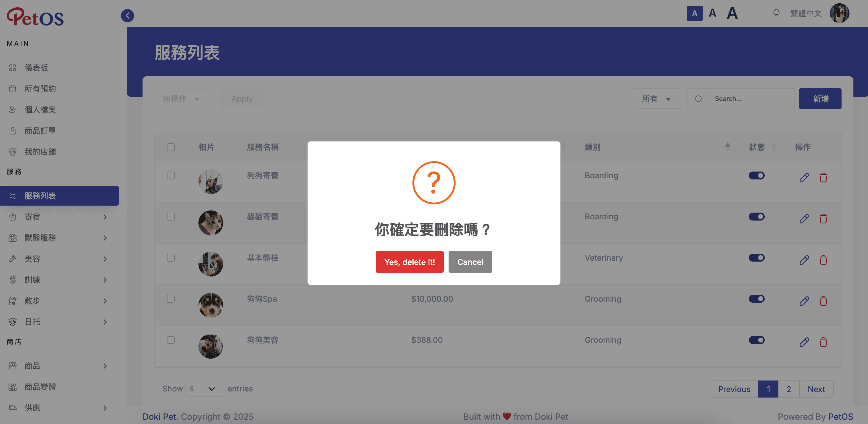Viewport: 868px width, 424px height.
Task: Toggle status switch for 貓貓寄養 service
Action: pos(756,217)
